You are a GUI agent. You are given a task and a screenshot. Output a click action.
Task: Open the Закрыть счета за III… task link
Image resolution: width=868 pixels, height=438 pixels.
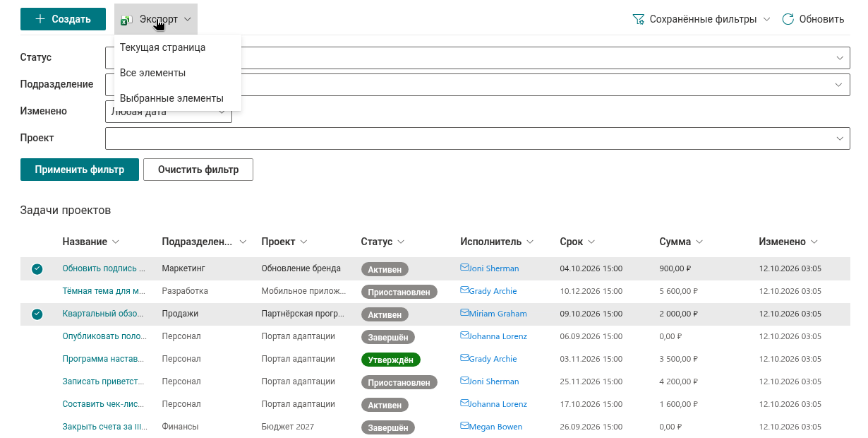point(104,427)
